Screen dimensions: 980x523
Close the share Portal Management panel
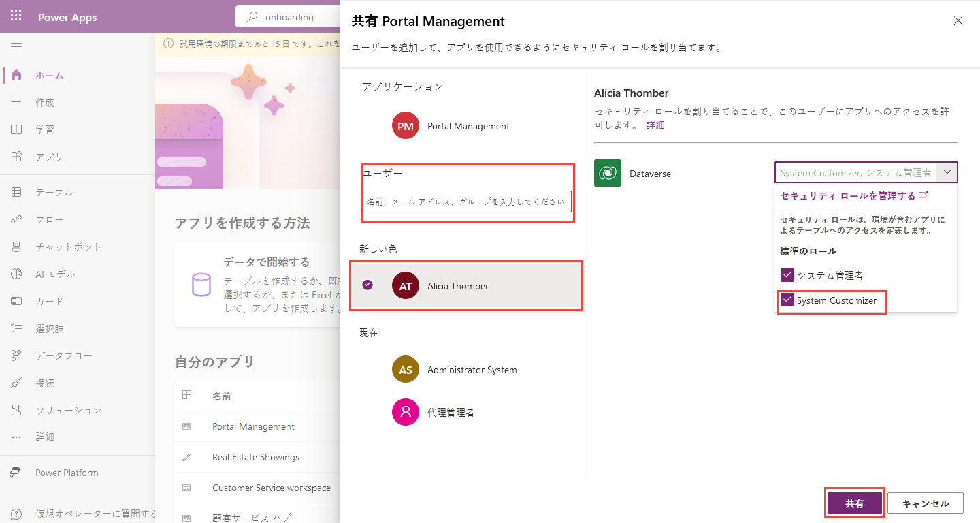958,20
